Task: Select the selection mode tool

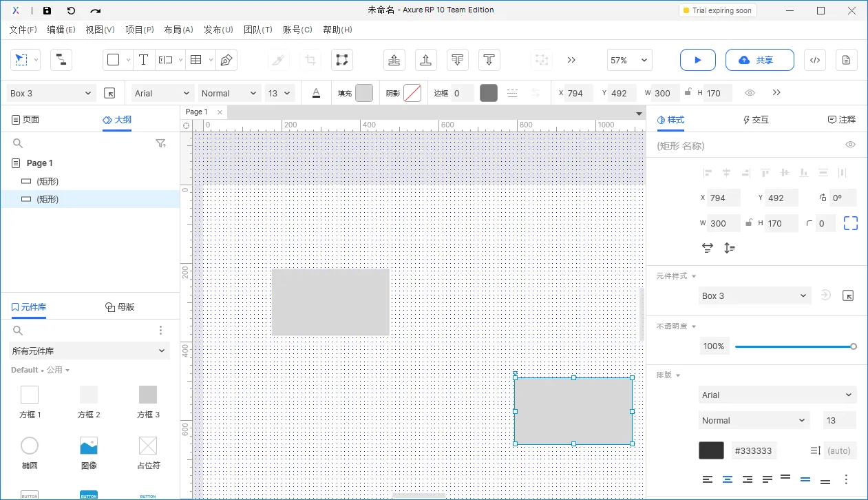Action: pyautogui.click(x=21, y=60)
